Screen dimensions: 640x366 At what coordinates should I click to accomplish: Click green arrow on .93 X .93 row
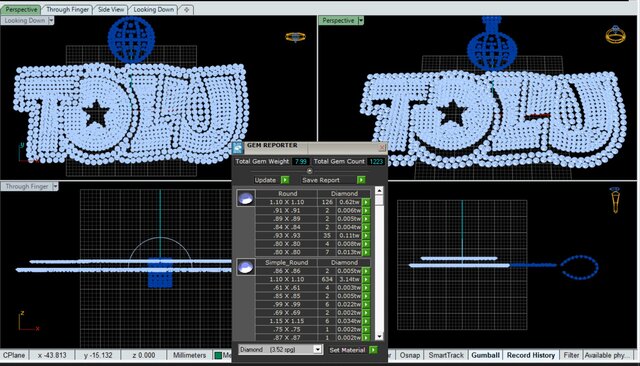coord(366,235)
